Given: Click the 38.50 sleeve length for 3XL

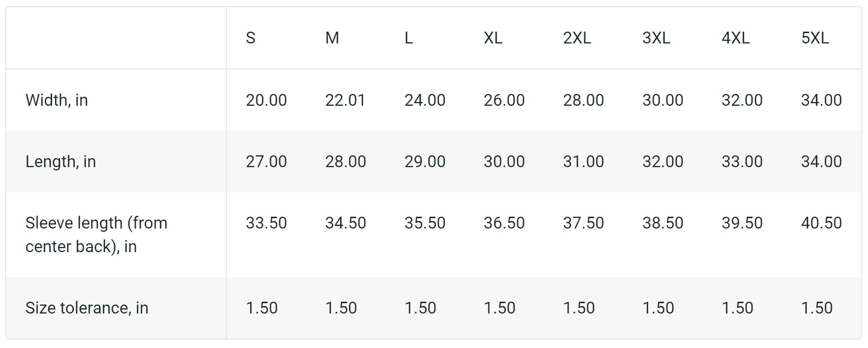Looking at the screenshot, I should pyautogui.click(x=662, y=223).
